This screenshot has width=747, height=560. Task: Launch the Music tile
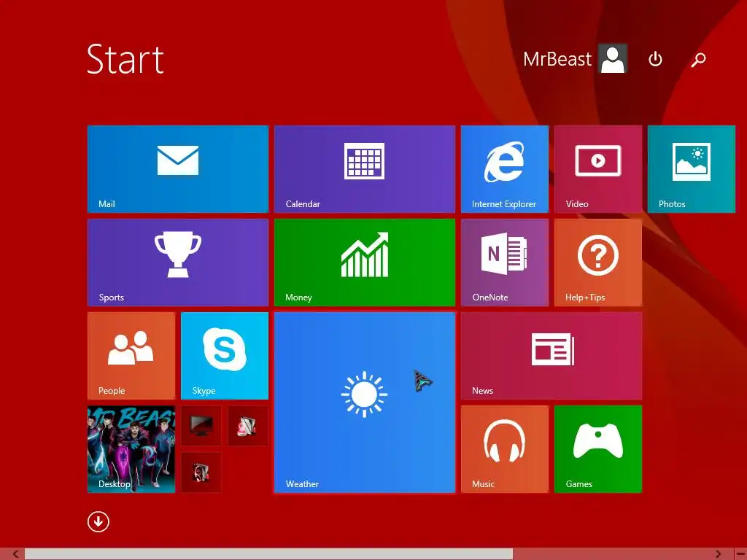[505, 449]
